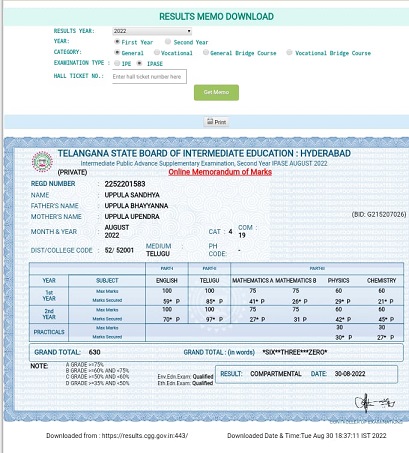Click the result value COMPARTMENTAL
This screenshot has width=409, height=453.
[276, 374]
